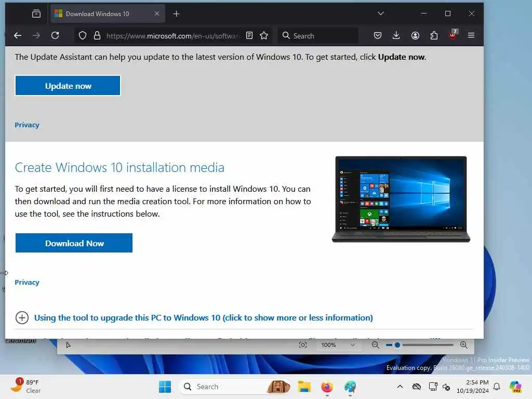Open Copilot preview icon on taskbar
This screenshot has width=532, height=399.
click(x=516, y=387)
